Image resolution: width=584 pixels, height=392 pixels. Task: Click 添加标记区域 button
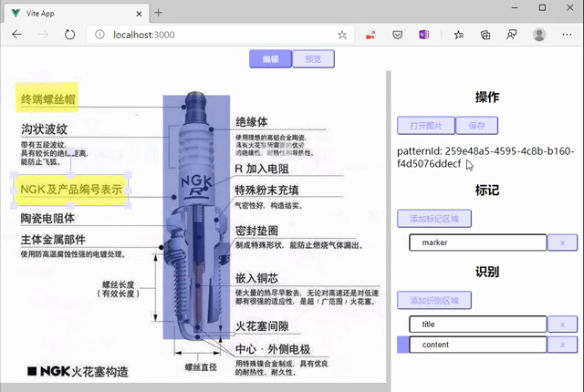point(434,219)
